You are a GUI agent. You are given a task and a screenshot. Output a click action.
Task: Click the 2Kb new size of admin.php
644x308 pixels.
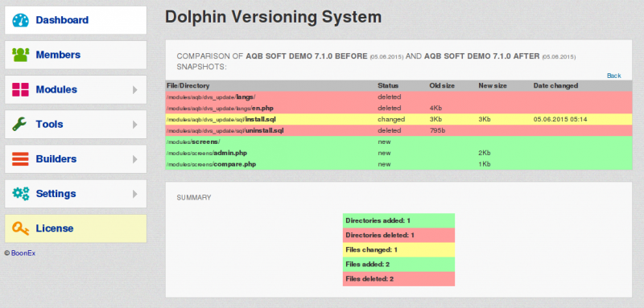pyautogui.click(x=485, y=153)
